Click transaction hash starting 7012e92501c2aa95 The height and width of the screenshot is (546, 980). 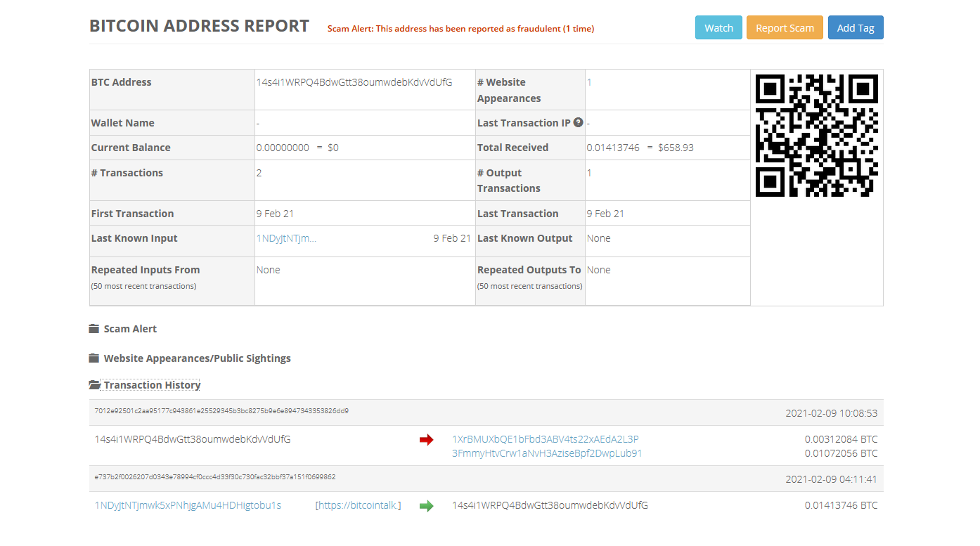pos(221,411)
